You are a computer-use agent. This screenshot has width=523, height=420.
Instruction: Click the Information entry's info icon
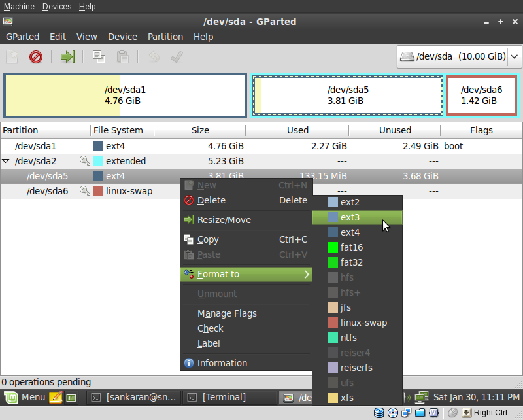(x=188, y=363)
